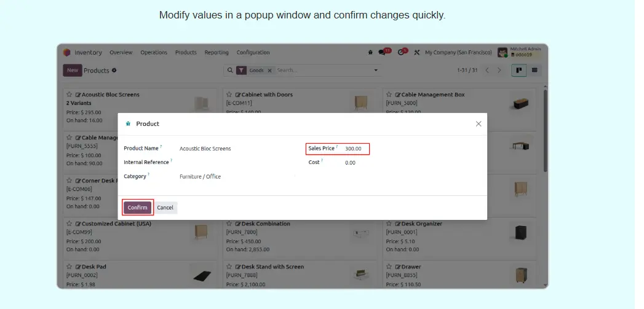Open the Category field Furniture / Office
Image resolution: width=644 pixels, height=309 pixels.
[200, 177]
